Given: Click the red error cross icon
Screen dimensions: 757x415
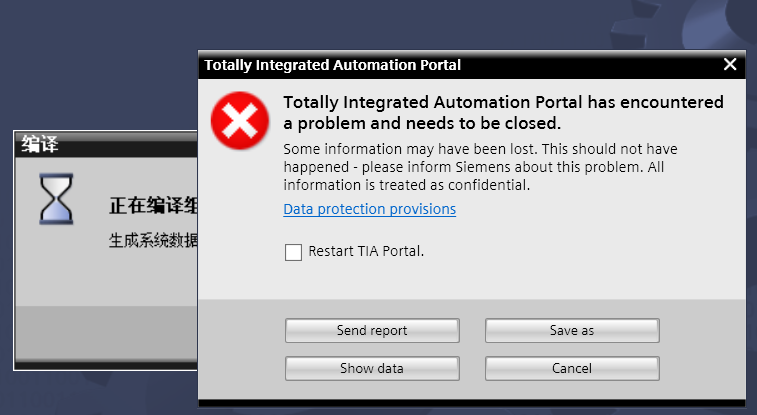Looking at the screenshot, I should 239,122.
